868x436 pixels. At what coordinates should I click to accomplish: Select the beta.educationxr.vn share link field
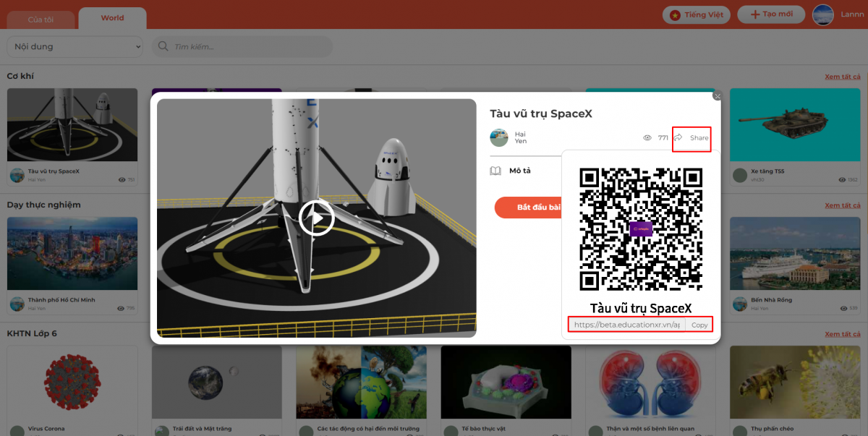[x=627, y=325]
